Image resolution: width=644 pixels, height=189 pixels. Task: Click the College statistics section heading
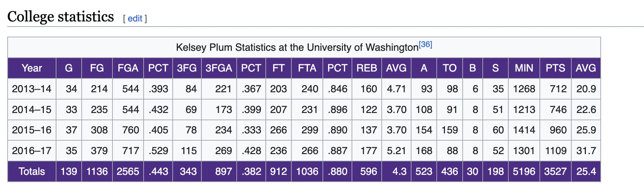point(61,17)
